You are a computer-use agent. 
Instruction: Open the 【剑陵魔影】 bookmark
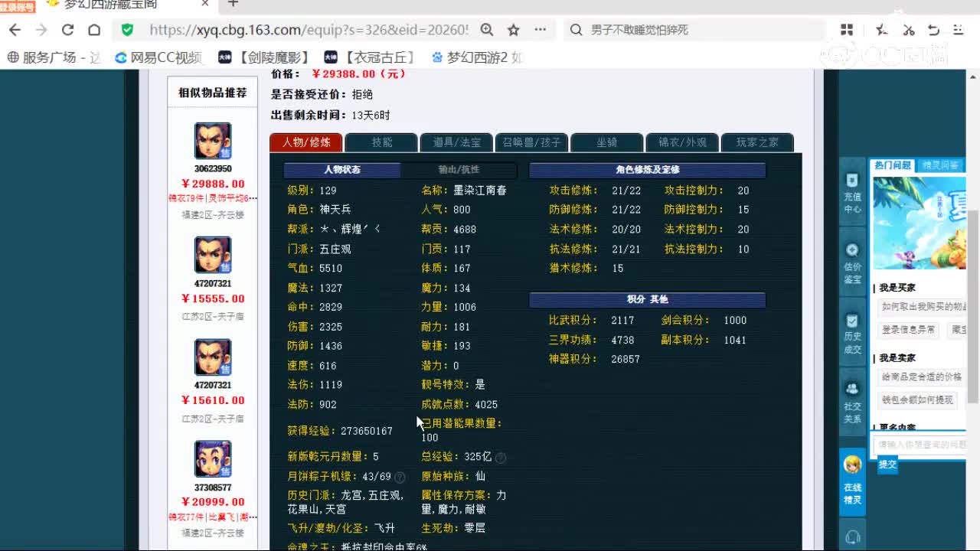point(265,57)
